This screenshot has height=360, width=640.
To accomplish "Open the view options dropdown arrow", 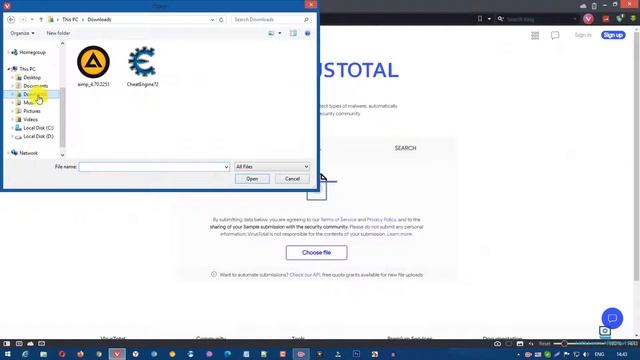I will [x=280, y=33].
